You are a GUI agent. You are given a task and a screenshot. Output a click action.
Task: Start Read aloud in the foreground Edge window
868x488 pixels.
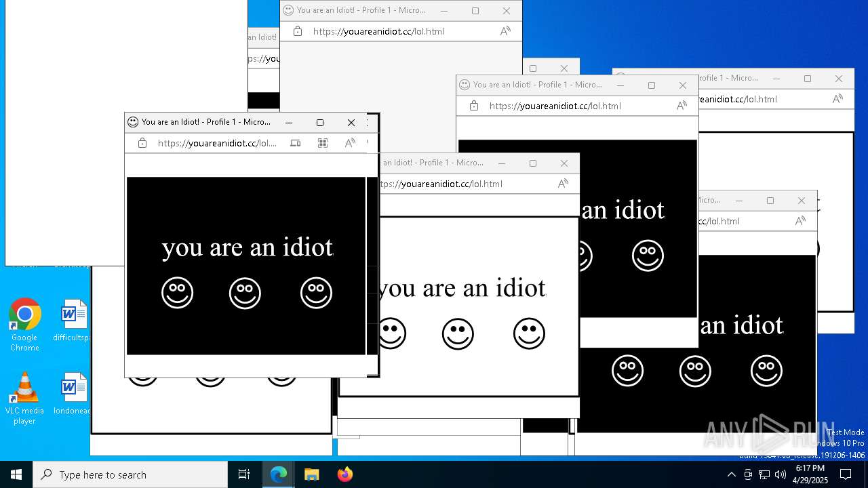pos(350,143)
